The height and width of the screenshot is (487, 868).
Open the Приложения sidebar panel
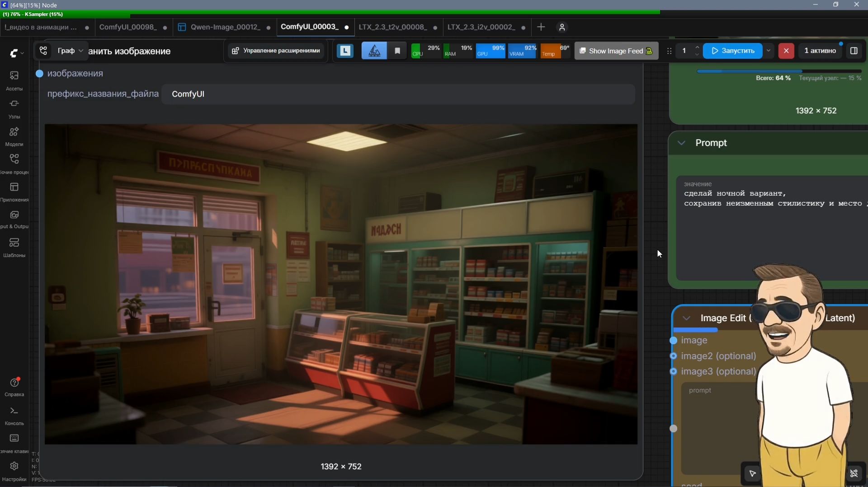(14, 192)
